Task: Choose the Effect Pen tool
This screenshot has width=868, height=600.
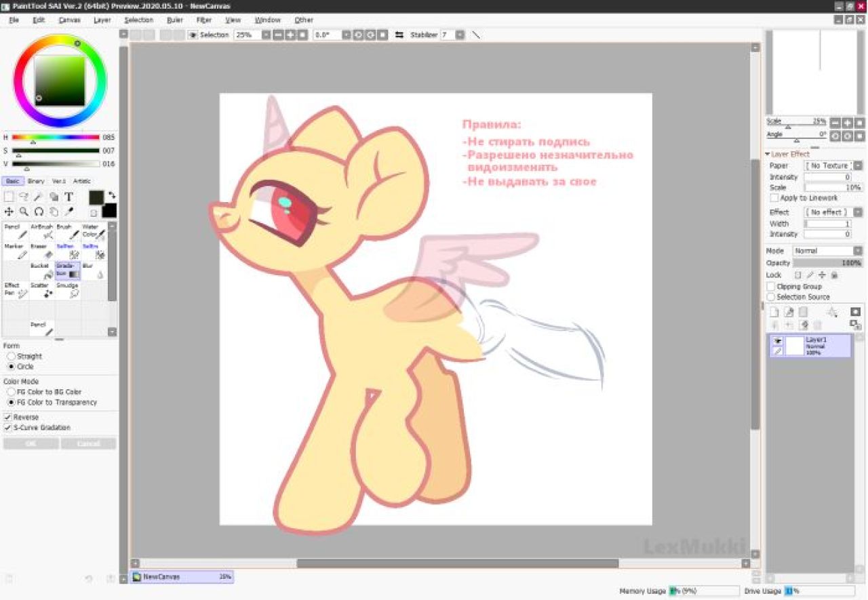Action: (x=16, y=291)
